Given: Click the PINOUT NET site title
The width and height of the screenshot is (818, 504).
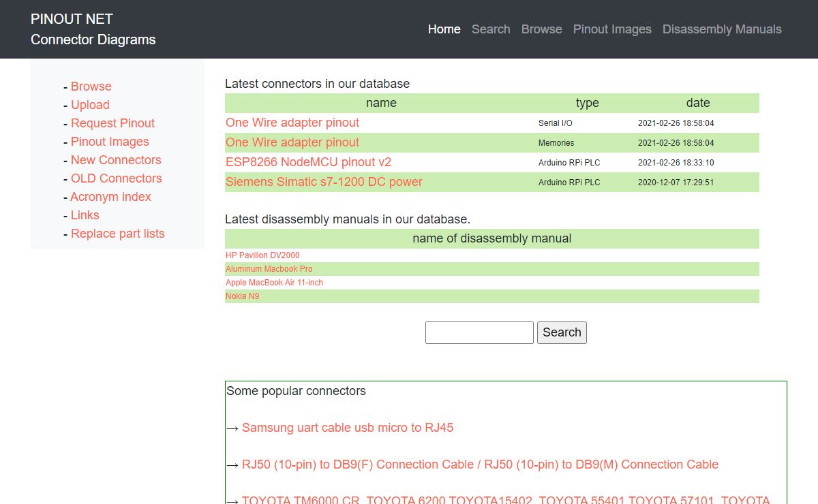Looking at the screenshot, I should click(x=72, y=19).
